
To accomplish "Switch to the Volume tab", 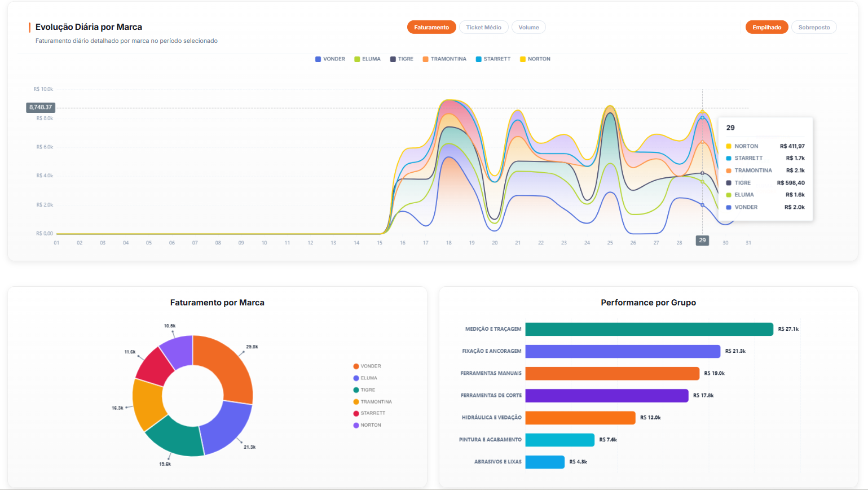I will click(x=528, y=27).
